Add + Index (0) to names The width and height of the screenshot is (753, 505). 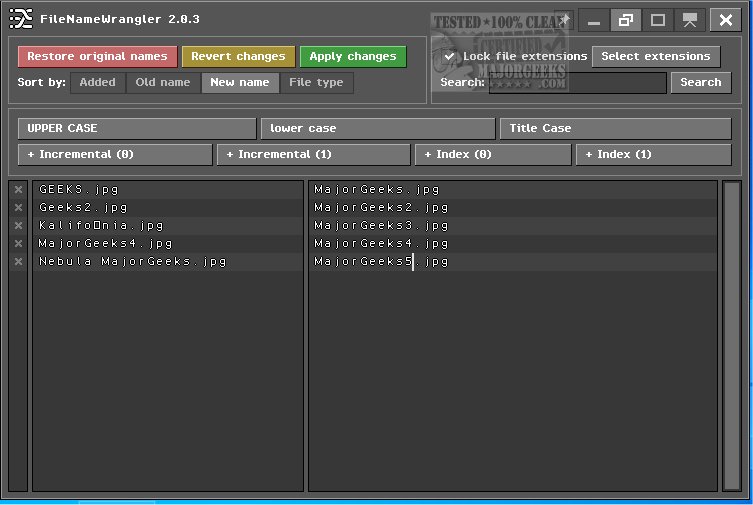pos(493,155)
